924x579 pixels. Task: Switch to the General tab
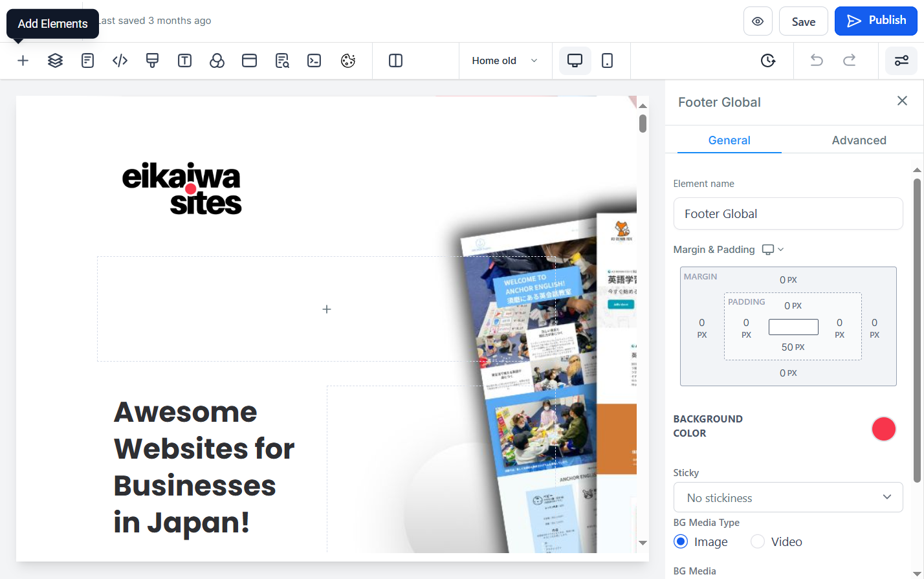[x=729, y=140]
